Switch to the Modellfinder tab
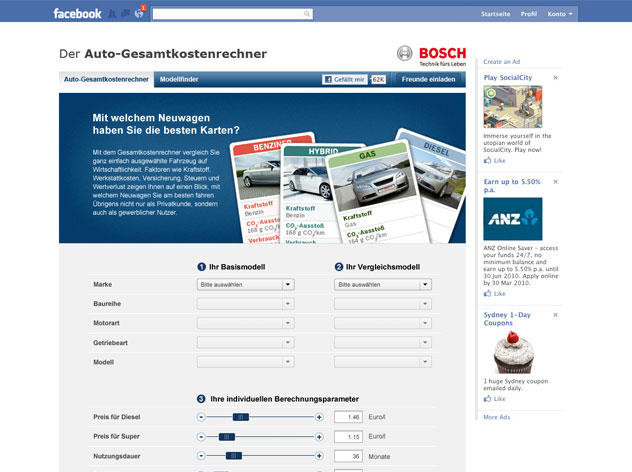Image resolution: width=632 pixels, height=472 pixels. (x=180, y=78)
